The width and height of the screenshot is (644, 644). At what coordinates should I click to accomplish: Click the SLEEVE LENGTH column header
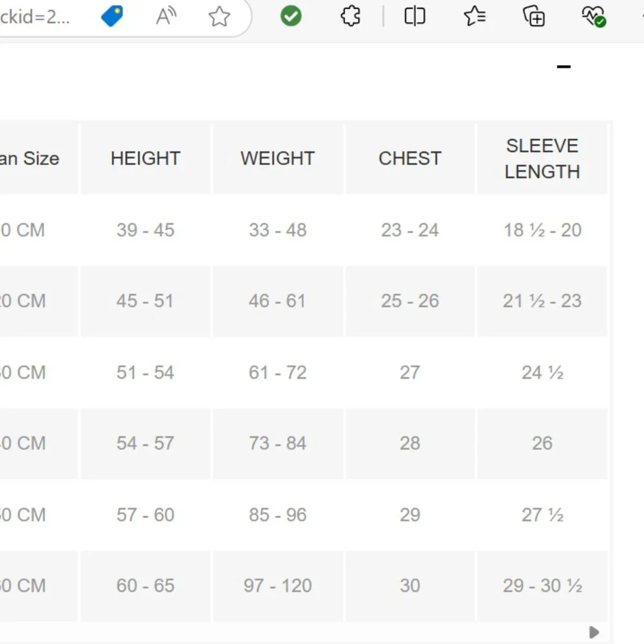point(542,158)
